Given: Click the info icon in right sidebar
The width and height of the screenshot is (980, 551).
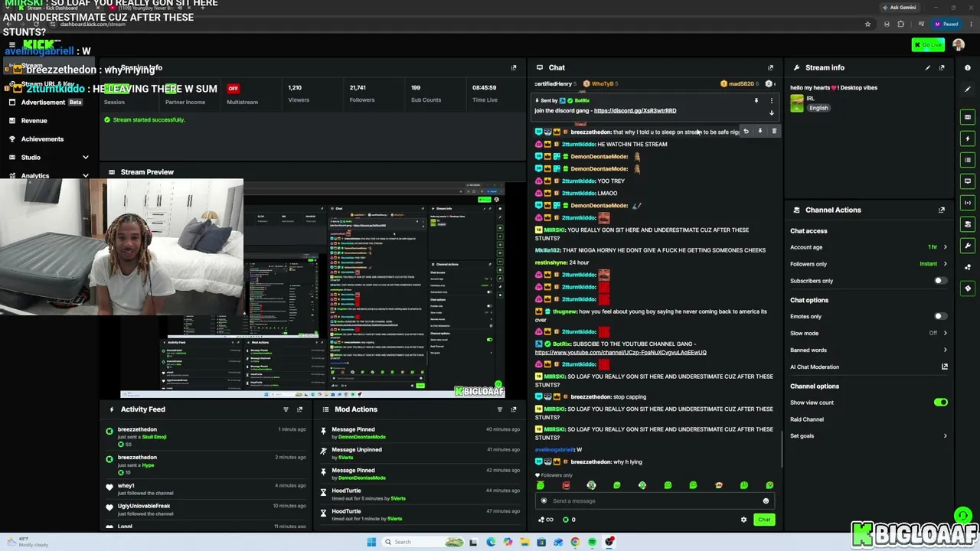Looking at the screenshot, I should coord(968,67).
